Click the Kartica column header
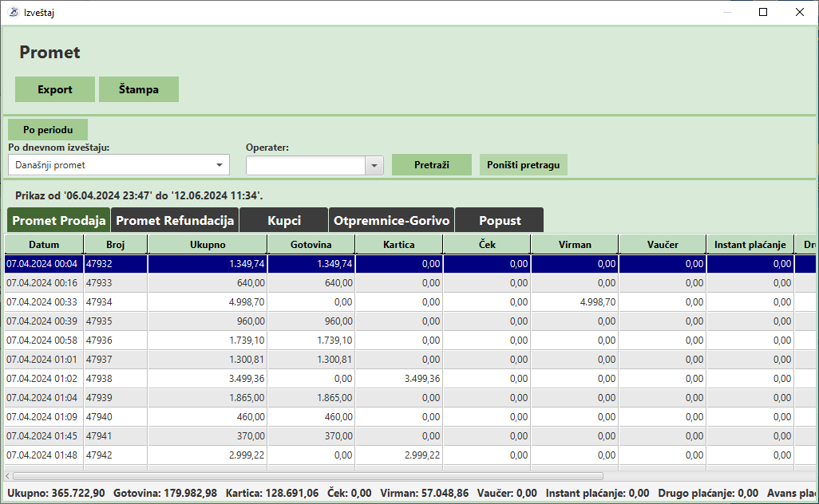This screenshot has width=819, height=504. pos(398,245)
